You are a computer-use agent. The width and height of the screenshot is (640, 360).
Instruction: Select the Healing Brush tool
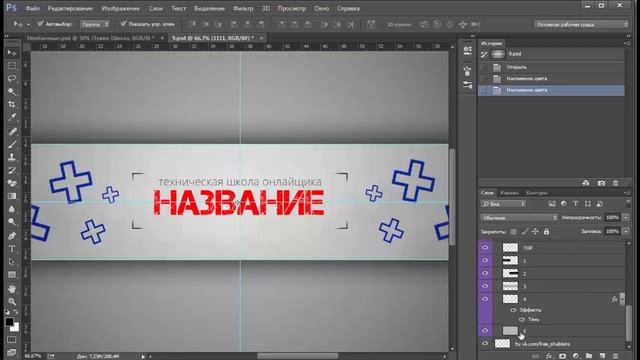[x=12, y=131]
